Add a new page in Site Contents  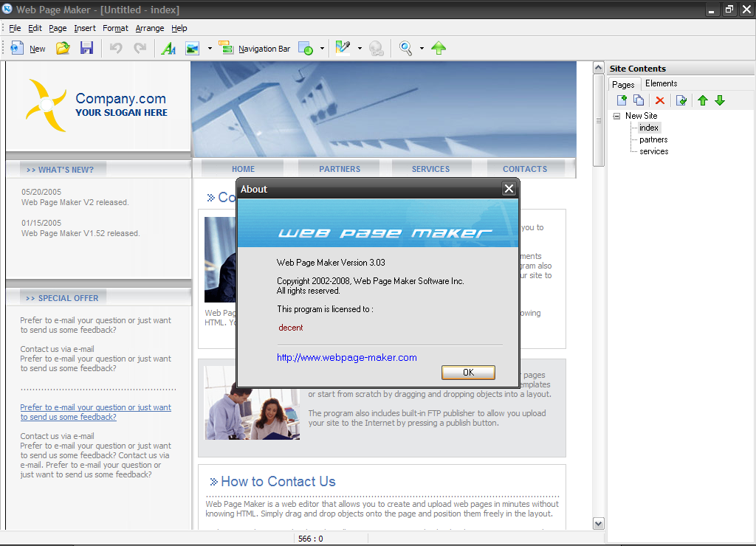(x=622, y=100)
